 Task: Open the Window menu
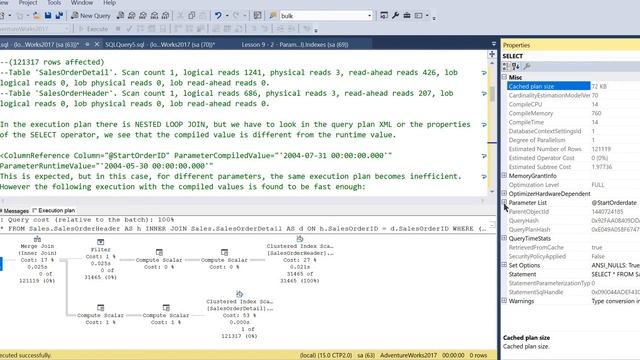pos(82,3)
